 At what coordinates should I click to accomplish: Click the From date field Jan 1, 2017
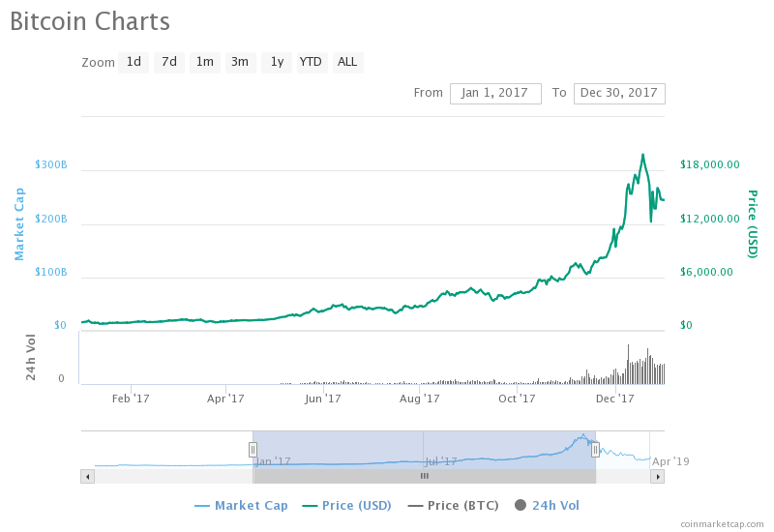[495, 93]
